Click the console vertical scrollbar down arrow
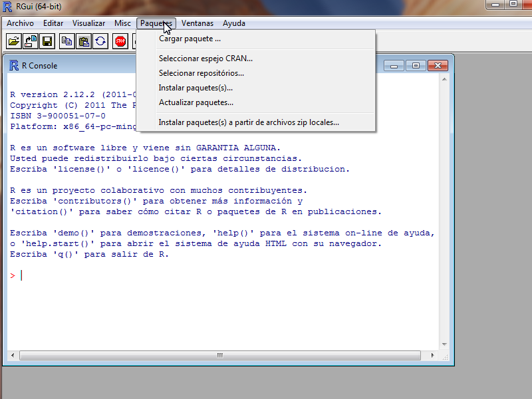 444,344
